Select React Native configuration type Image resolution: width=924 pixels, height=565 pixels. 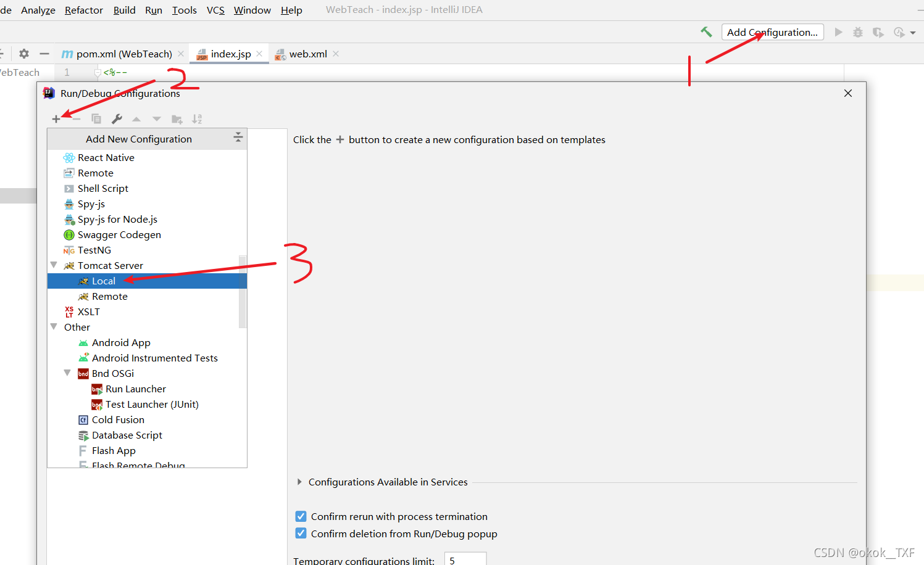147,158
